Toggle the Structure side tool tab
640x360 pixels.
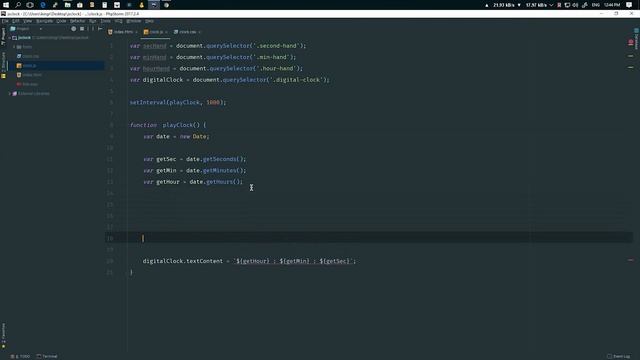3,62
